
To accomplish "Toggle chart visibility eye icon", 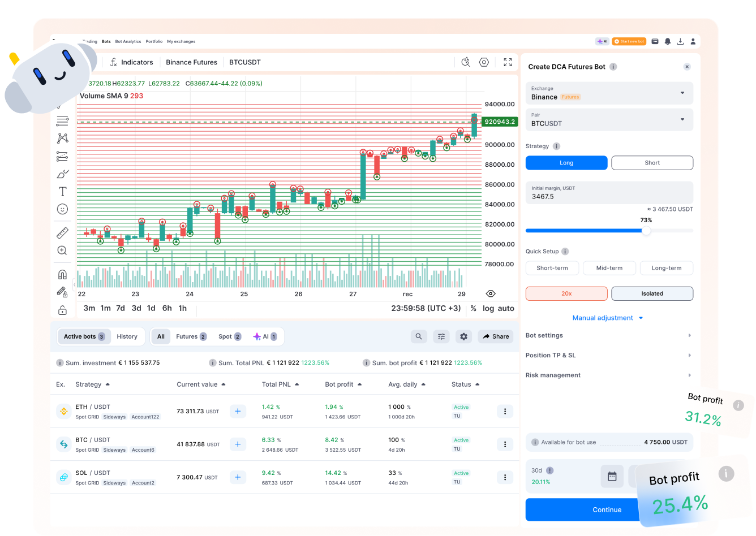I will point(491,293).
